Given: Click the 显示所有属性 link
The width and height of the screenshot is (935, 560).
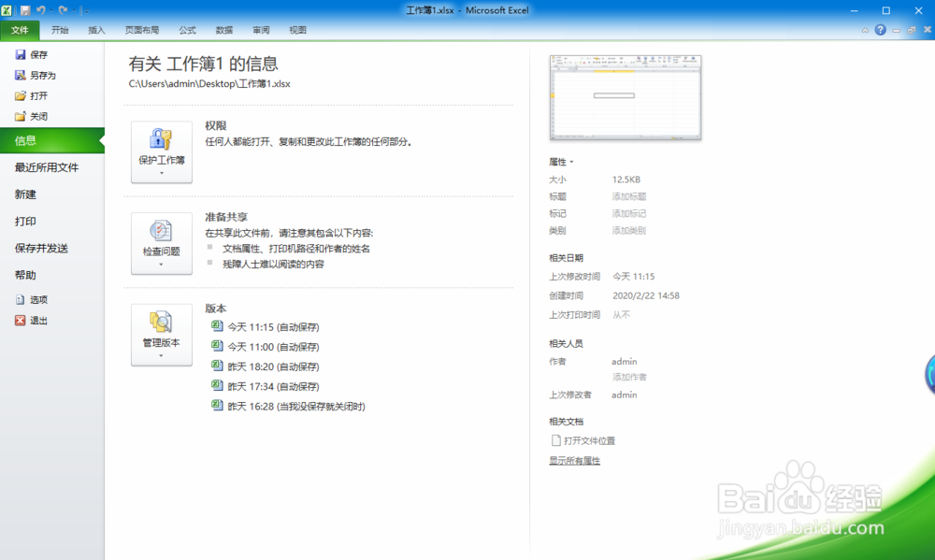Looking at the screenshot, I should [574, 460].
